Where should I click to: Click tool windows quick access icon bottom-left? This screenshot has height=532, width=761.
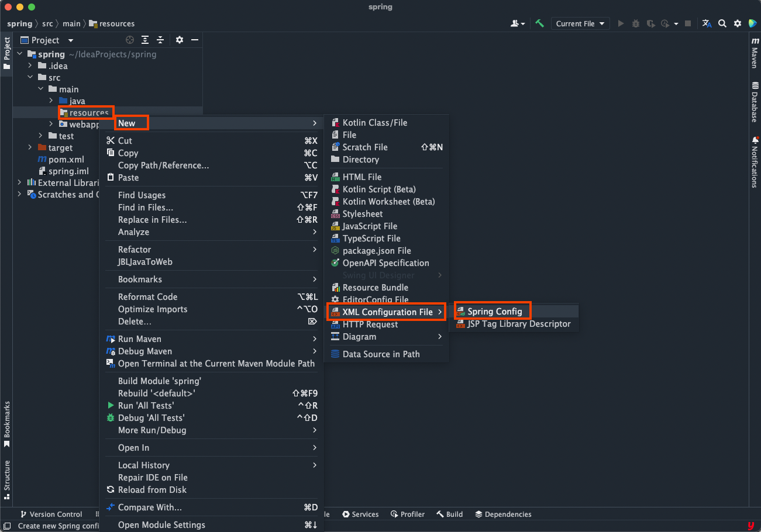(6, 526)
